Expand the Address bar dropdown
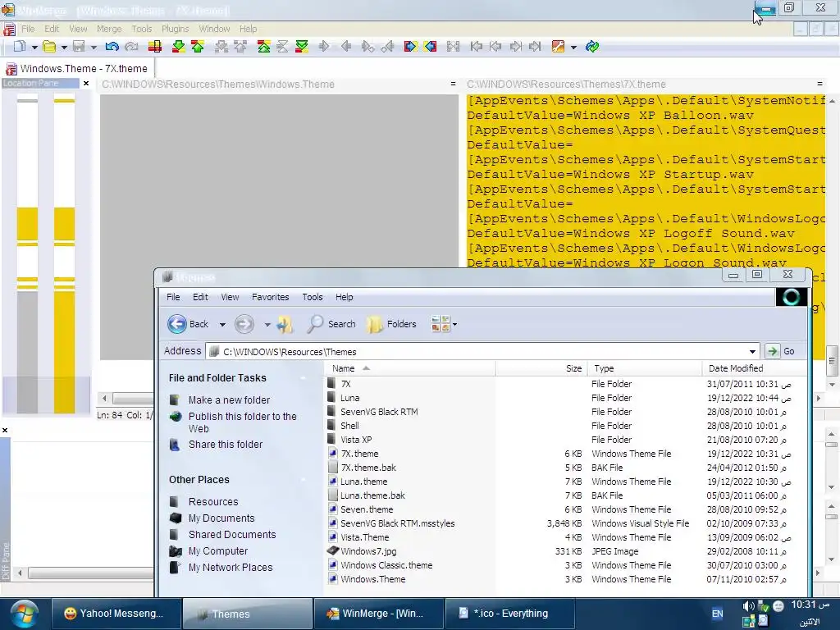Screen dimensions: 840x630 coord(752,351)
